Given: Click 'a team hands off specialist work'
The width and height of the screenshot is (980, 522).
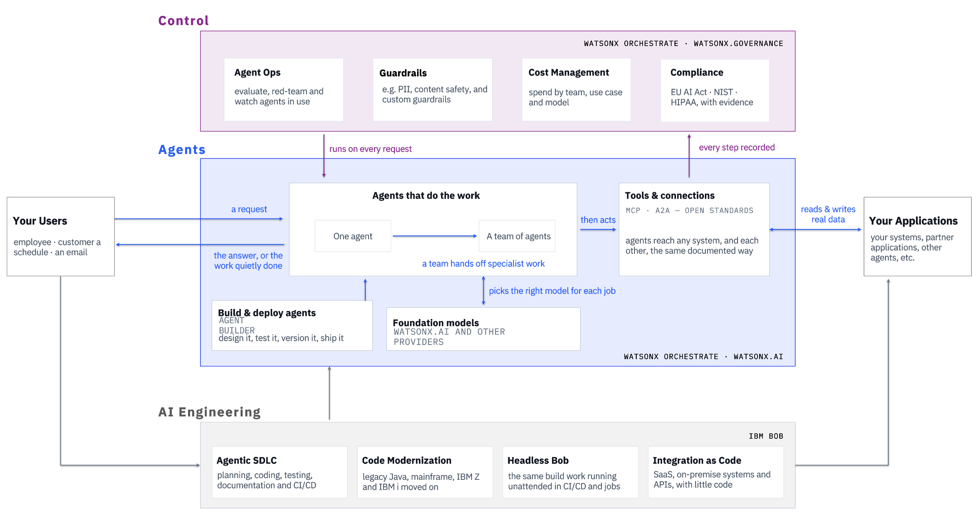Looking at the screenshot, I should pos(483,263).
